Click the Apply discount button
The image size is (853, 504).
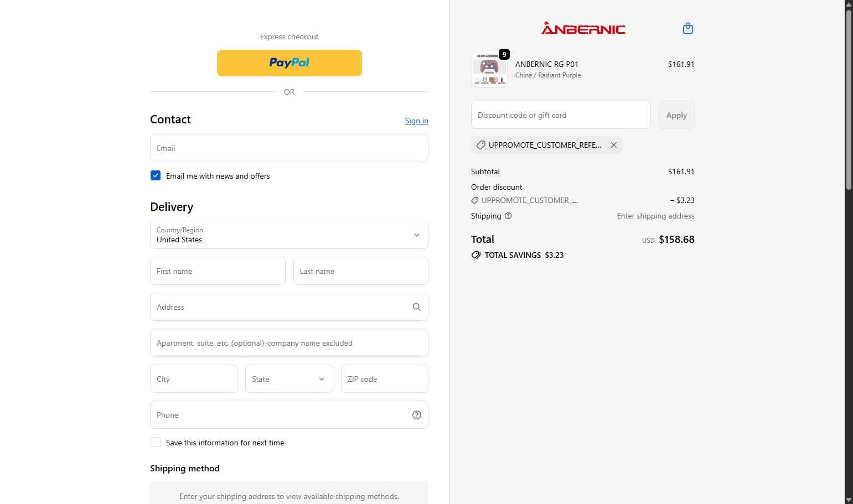tap(676, 115)
